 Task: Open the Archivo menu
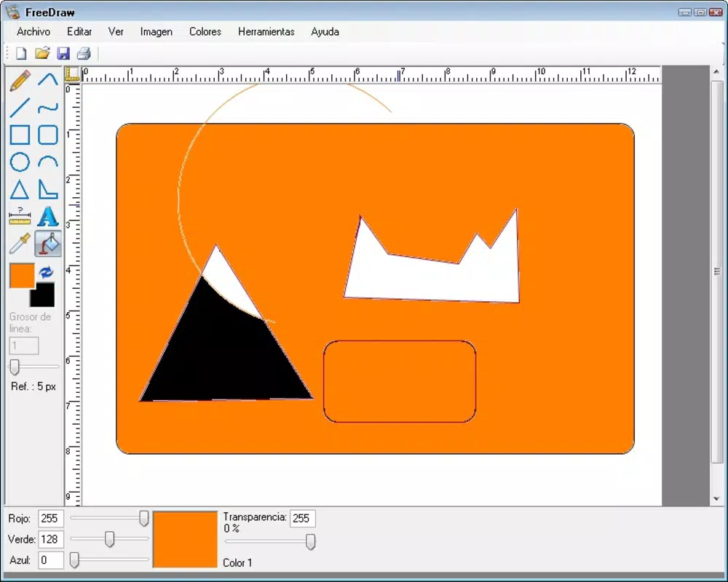click(x=33, y=31)
